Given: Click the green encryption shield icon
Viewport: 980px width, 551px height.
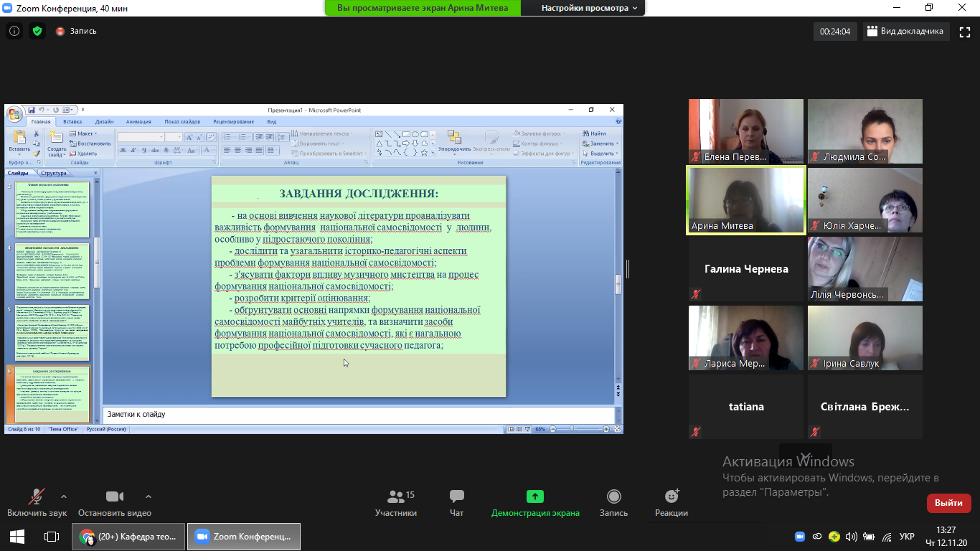Looking at the screenshot, I should point(37,31).
